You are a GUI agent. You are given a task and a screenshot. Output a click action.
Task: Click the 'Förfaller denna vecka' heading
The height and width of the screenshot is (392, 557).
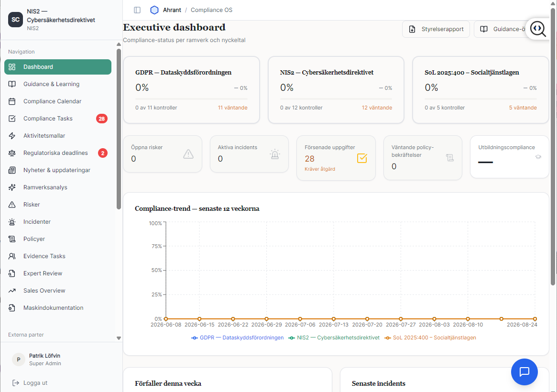click(x=168, y=383)
